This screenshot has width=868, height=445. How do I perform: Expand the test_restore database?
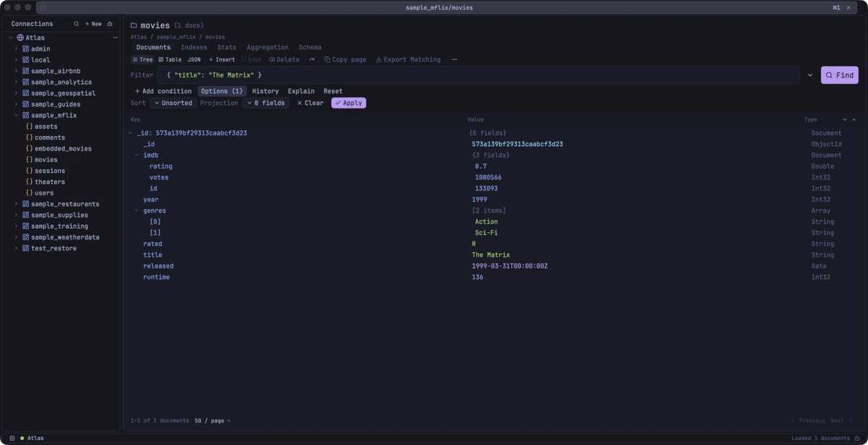(16, 248)
